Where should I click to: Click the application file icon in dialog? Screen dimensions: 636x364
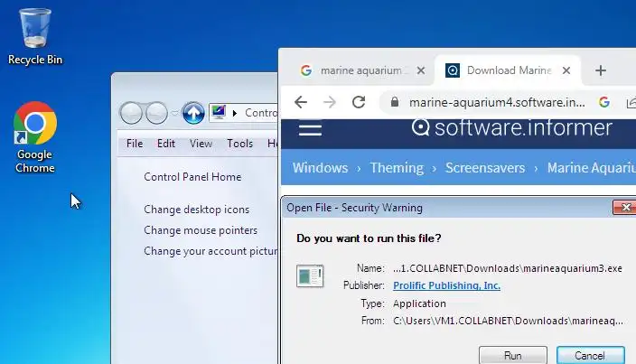310,276
